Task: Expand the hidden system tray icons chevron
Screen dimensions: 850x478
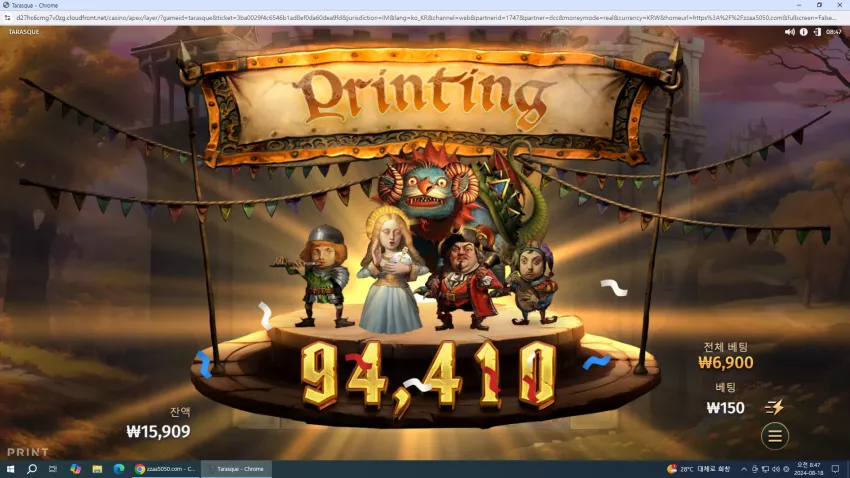Action: [x=744, y=469]
